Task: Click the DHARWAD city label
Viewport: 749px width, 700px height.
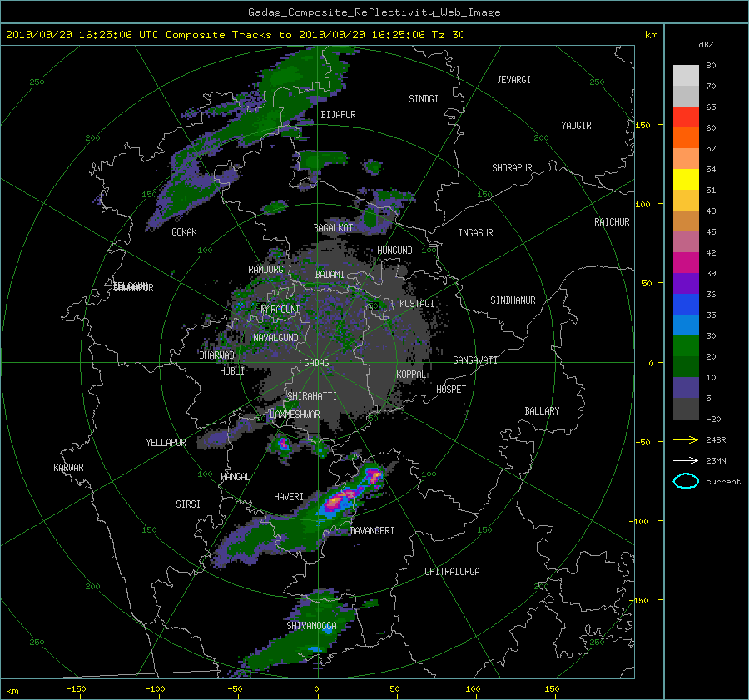Action: [216, 355]
